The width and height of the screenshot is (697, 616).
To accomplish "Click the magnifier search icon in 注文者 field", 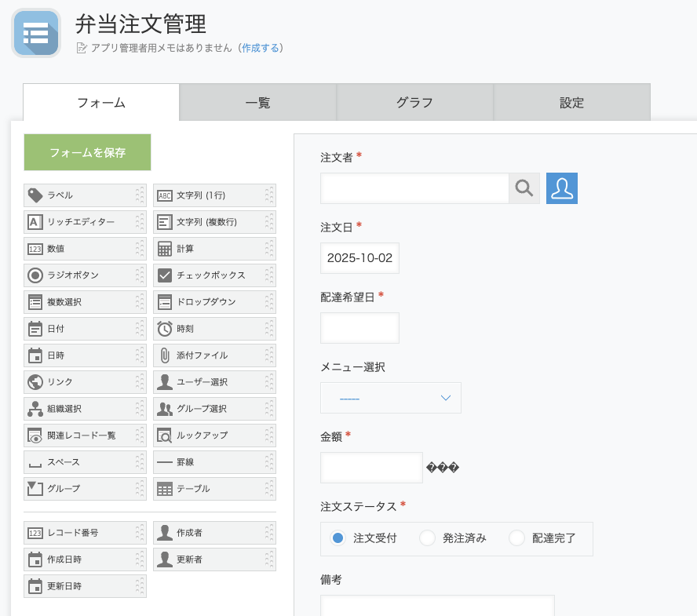I will [x=524, y=188].
